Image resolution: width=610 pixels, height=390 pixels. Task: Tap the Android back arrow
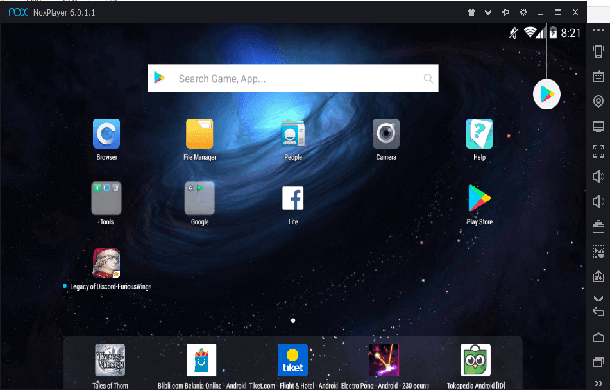click(598, 312)
